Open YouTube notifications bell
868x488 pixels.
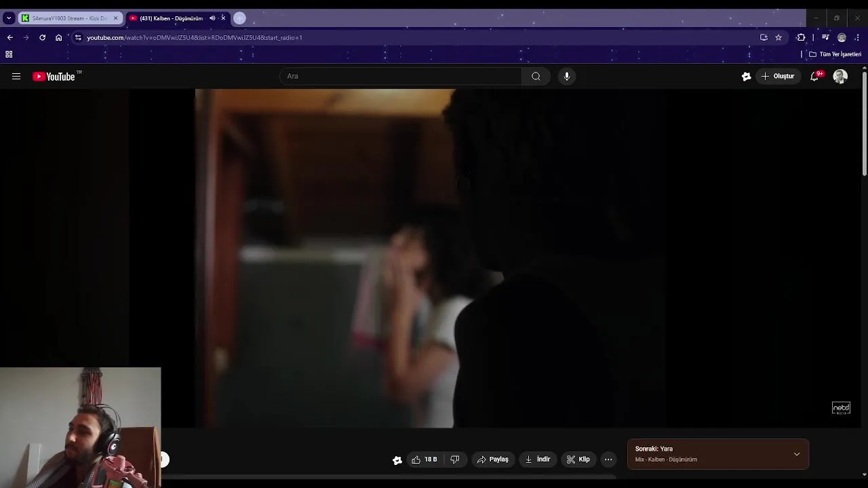pos(814,77)
